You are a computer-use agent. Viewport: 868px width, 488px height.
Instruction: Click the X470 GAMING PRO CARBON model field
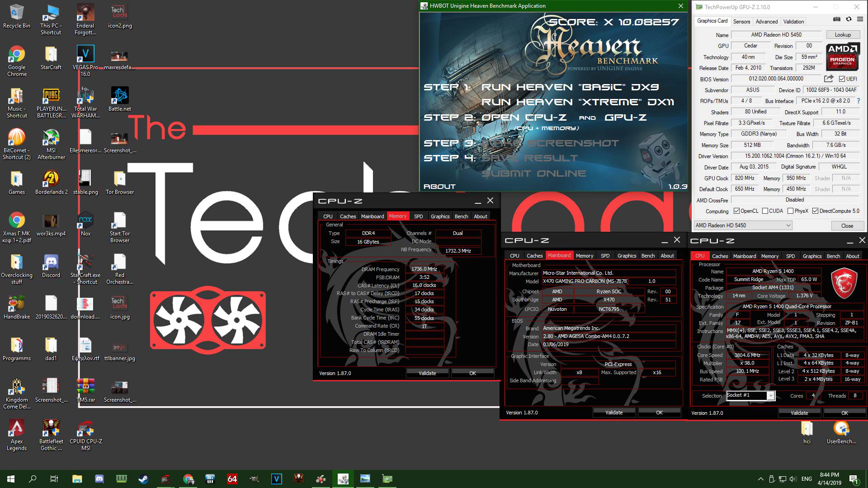585,281
